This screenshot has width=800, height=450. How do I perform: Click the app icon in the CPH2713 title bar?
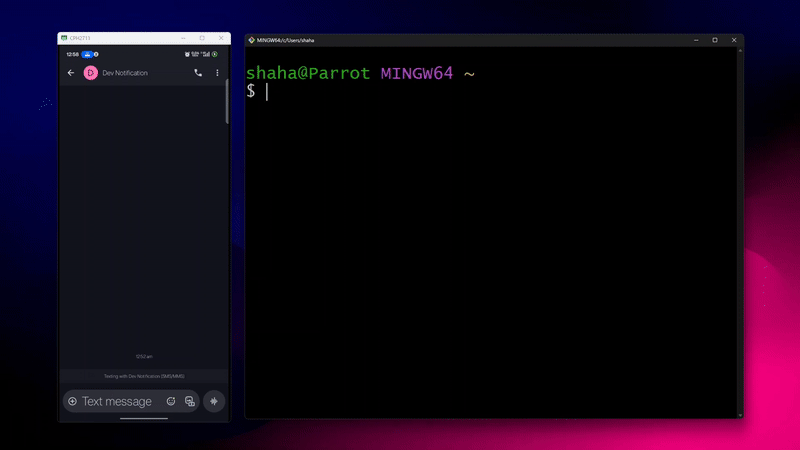point(63,38)
